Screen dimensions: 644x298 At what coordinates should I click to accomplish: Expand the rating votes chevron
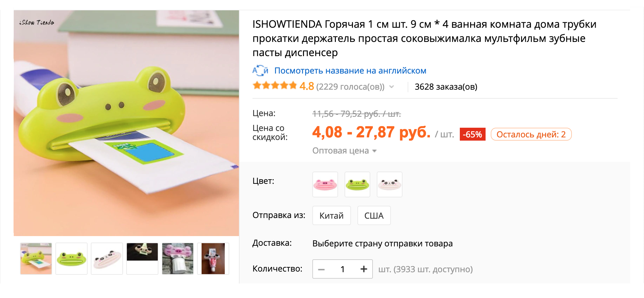click(392, 86)
